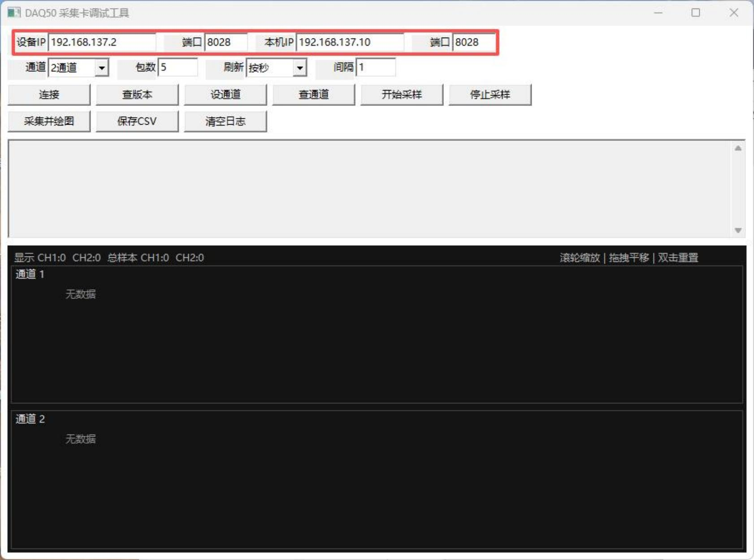This screenshot has width=754, height=560.
Task: Apply channel setting via 设通道
Action: click(x=225, y=95)
